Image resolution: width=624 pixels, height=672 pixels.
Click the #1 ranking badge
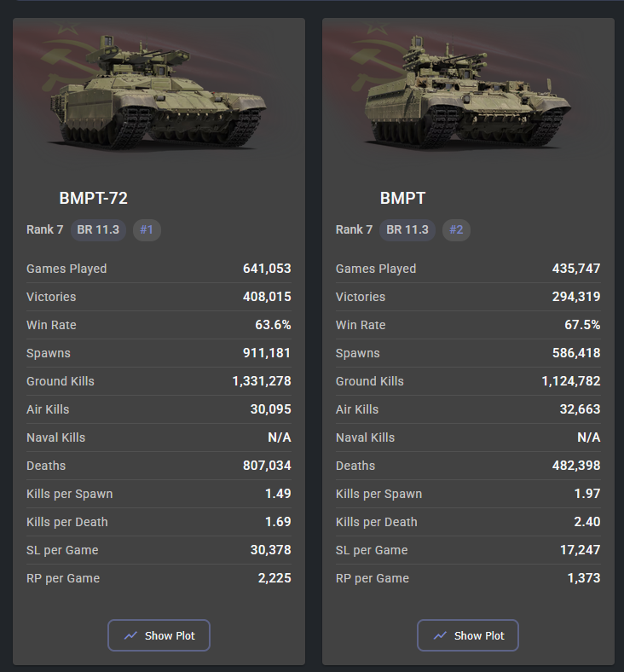click(147, 229)
